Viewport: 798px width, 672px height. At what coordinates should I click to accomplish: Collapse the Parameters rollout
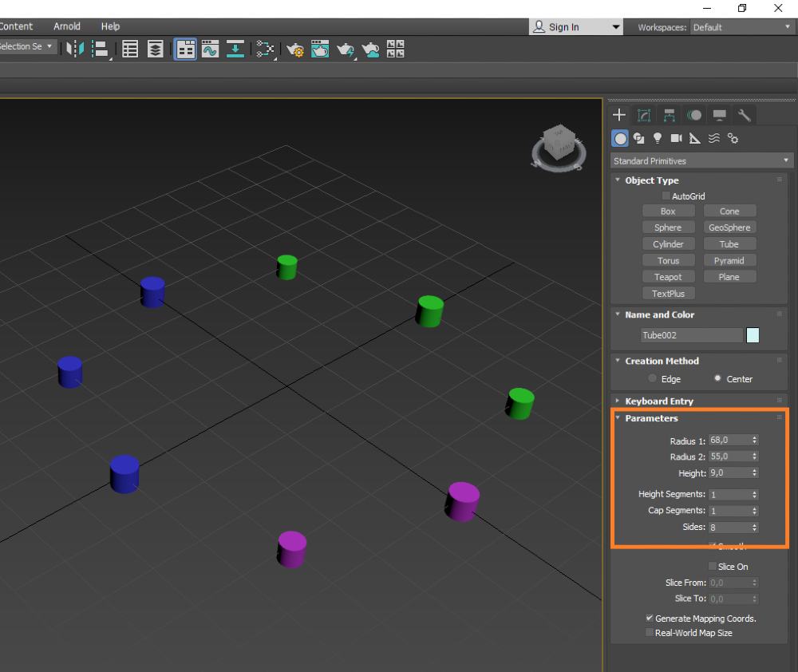[618, 417]
